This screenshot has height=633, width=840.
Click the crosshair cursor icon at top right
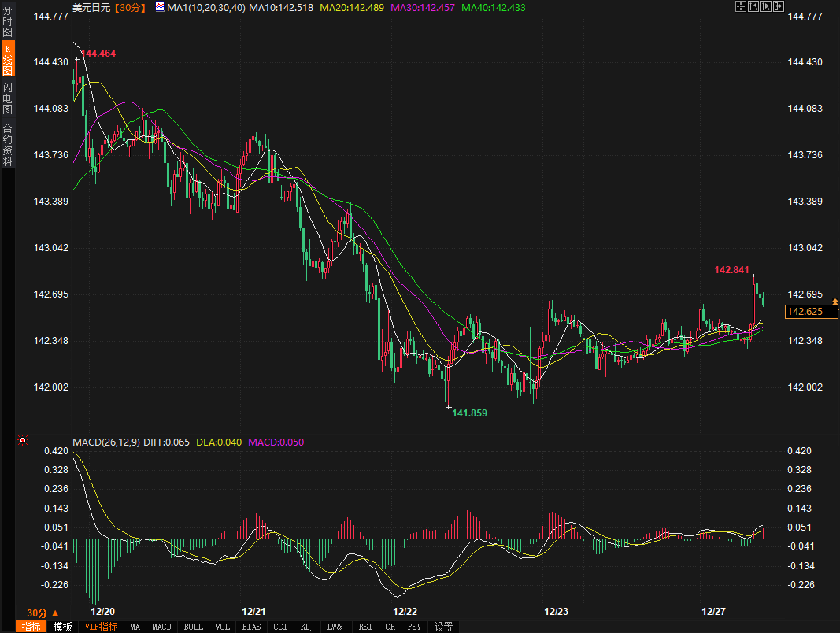(x=740, y=6)
